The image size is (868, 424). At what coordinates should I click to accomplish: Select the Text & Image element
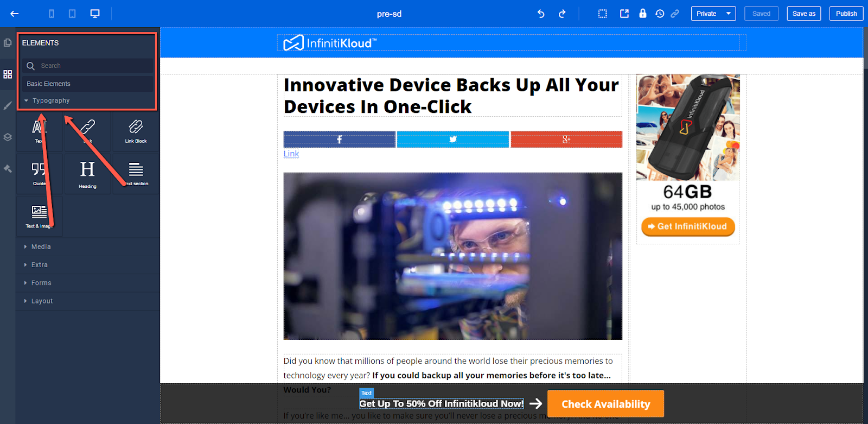pyautogui.click(x=39, y=216)
